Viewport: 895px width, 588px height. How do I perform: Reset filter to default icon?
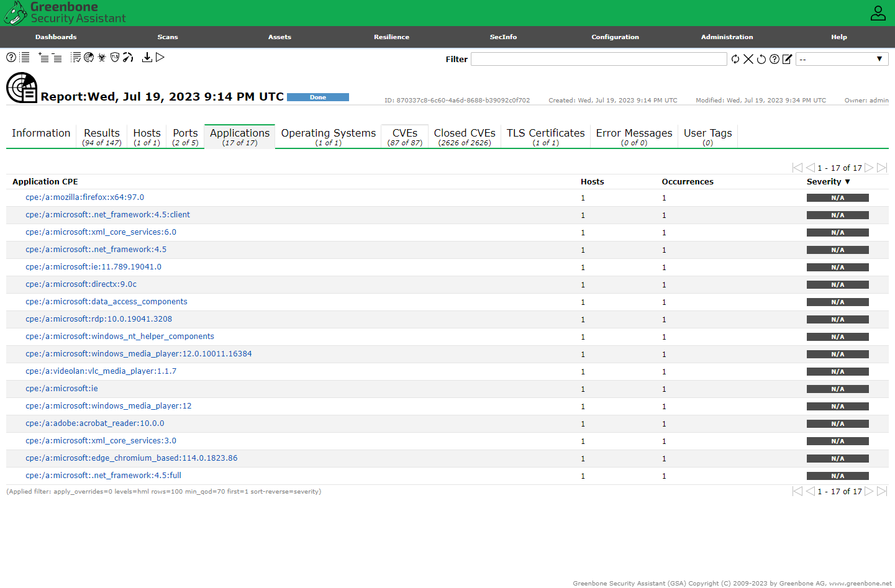761,59
